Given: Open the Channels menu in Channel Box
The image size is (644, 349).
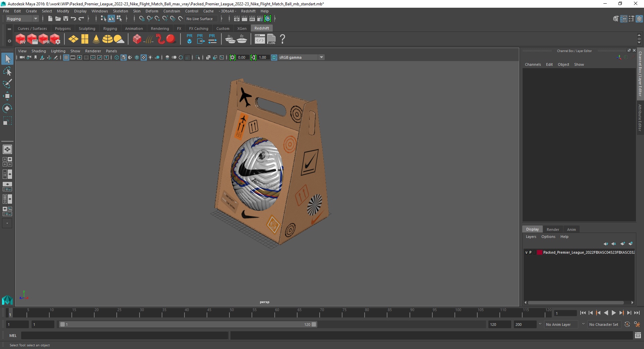Looking at the screenshot, I should 533,64.
